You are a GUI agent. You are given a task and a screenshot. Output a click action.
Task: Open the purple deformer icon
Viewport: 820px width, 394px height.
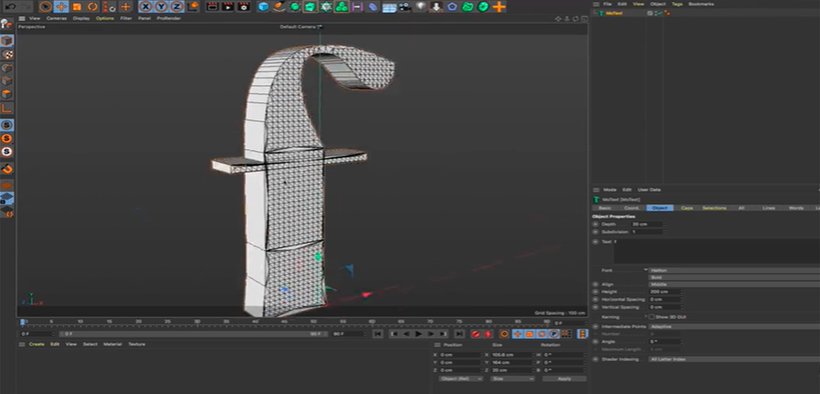[x=372, y=7]
